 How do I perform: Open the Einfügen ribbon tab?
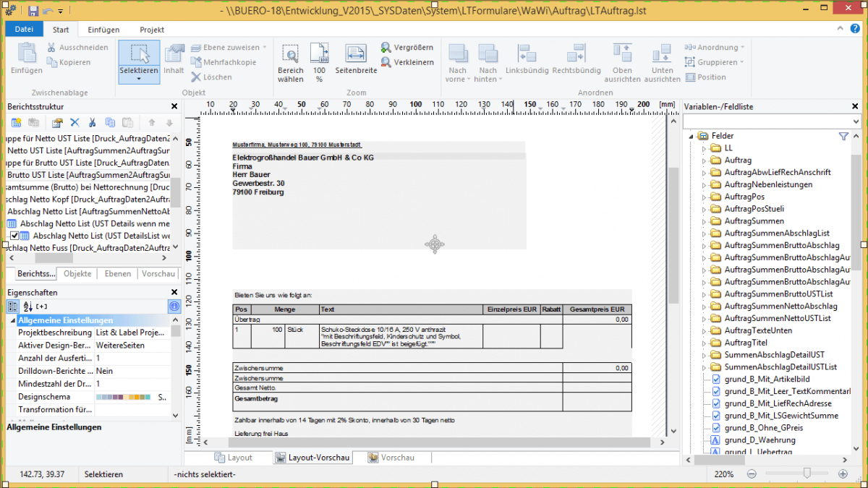103,30
